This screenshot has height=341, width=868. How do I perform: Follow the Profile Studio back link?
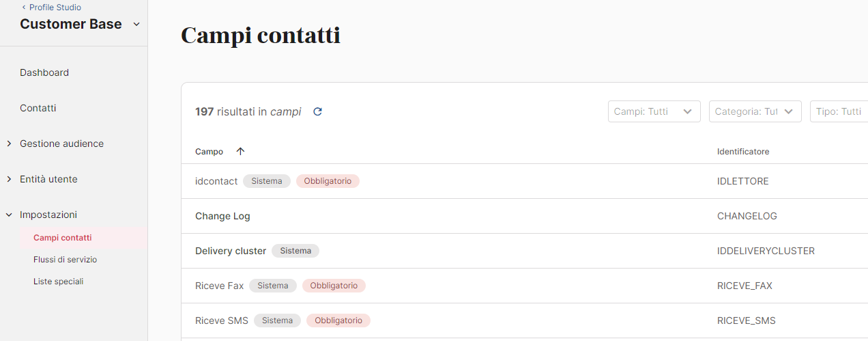coord(55,8)
